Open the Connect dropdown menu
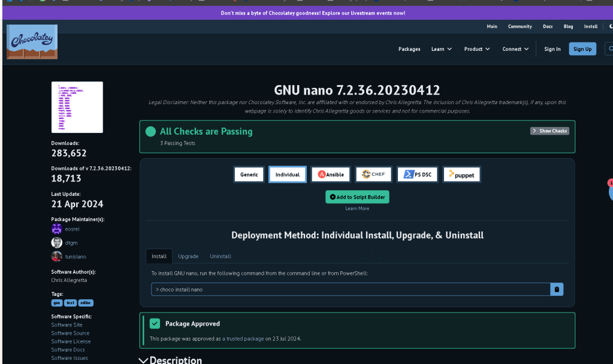This screenshot has width=613, height=364. point(515,49)
